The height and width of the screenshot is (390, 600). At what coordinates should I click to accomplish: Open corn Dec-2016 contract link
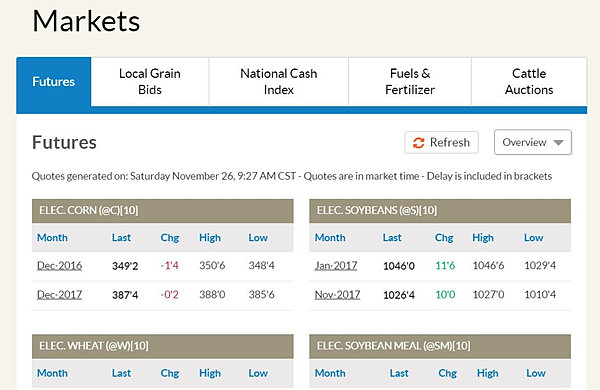tap(59, 266)
